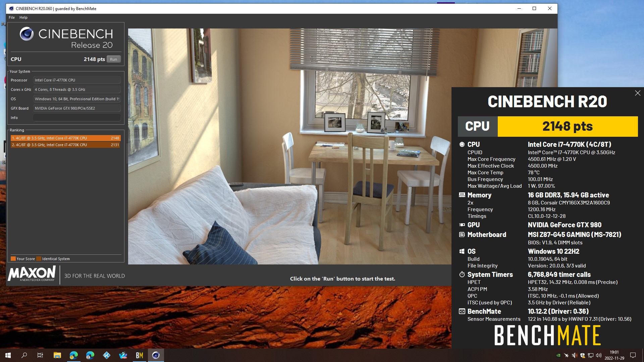The image size is (644, 362).
Task: Select ranking entry 2 with score 2131
Action: 65,145
